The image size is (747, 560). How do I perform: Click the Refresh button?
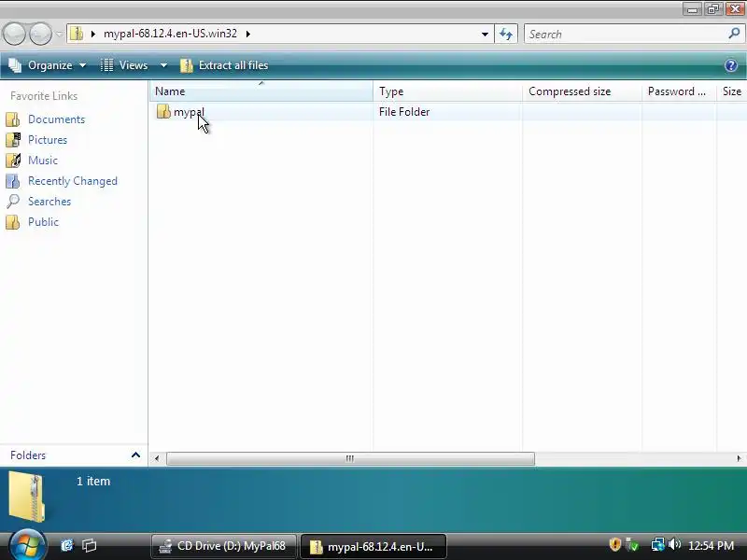[506, 35]
